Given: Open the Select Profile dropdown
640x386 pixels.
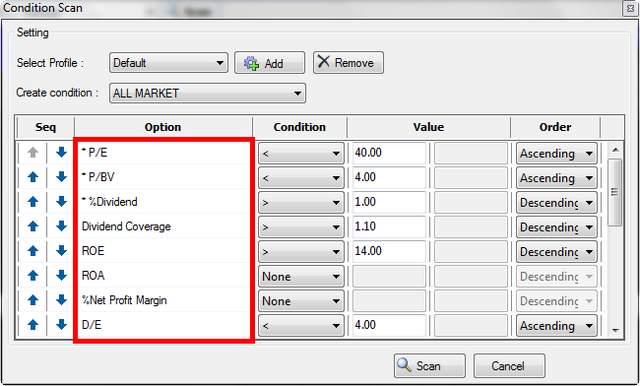Looking at the screenshot, I should [x=169, y=63].
